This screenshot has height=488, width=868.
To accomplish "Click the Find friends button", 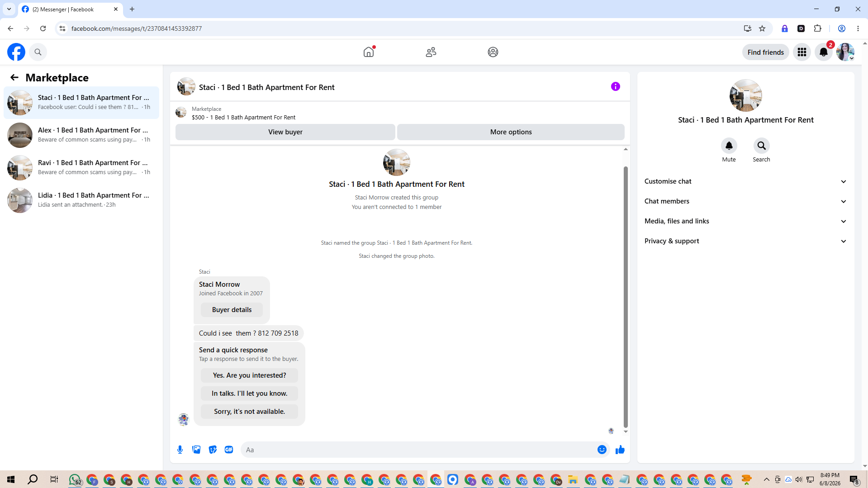I will (765, 52).
